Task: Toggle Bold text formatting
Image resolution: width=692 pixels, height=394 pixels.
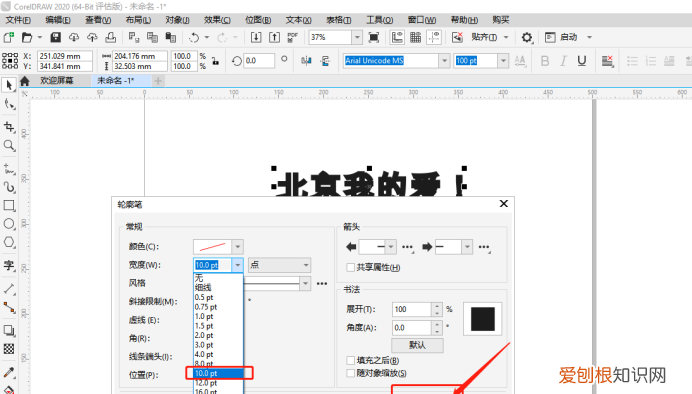Action: point(545,61)
